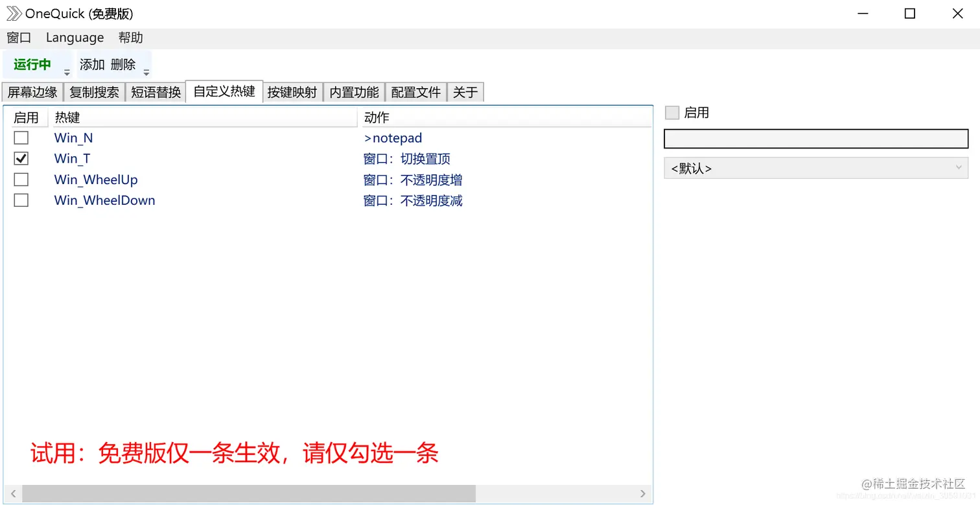The image size is (980, 505).
Task: Enable the Win_N notepad hotkey
Action: click(21, 137)
